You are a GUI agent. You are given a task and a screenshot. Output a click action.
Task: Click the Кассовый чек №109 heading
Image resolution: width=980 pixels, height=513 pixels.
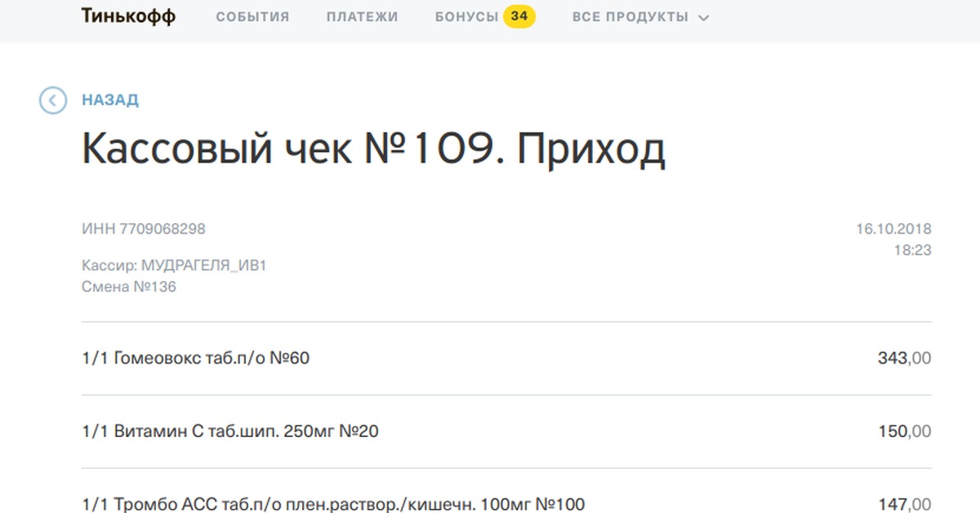click(x=373, y=149)
